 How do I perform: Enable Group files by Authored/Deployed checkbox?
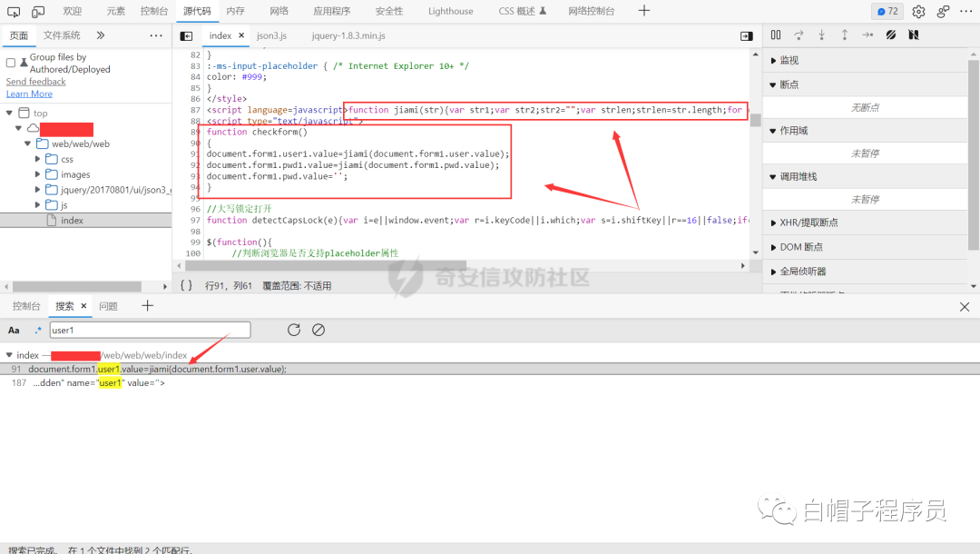(11, 63)
